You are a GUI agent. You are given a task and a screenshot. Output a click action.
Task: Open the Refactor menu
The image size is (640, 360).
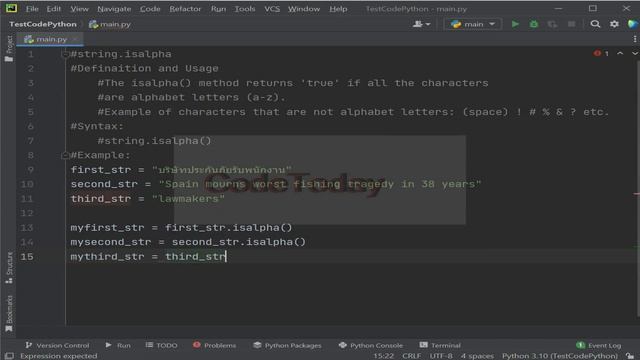click(185, 9)
